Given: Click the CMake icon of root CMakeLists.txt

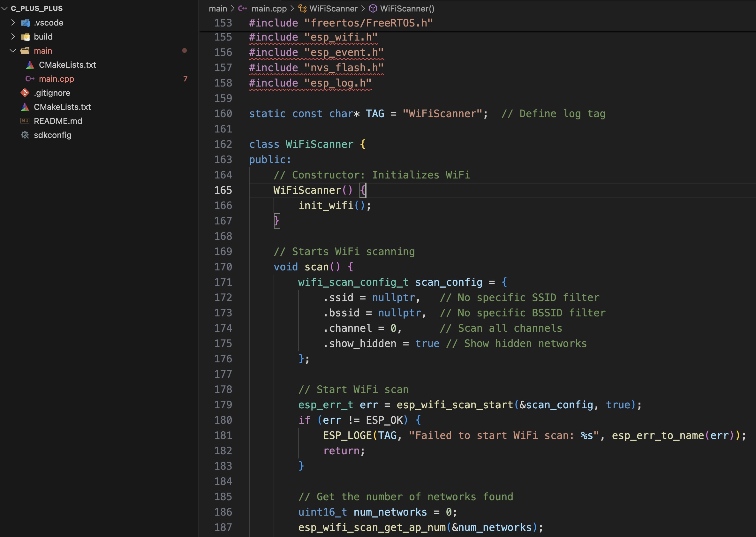Looking at the screenshot, I should [25, 107].
